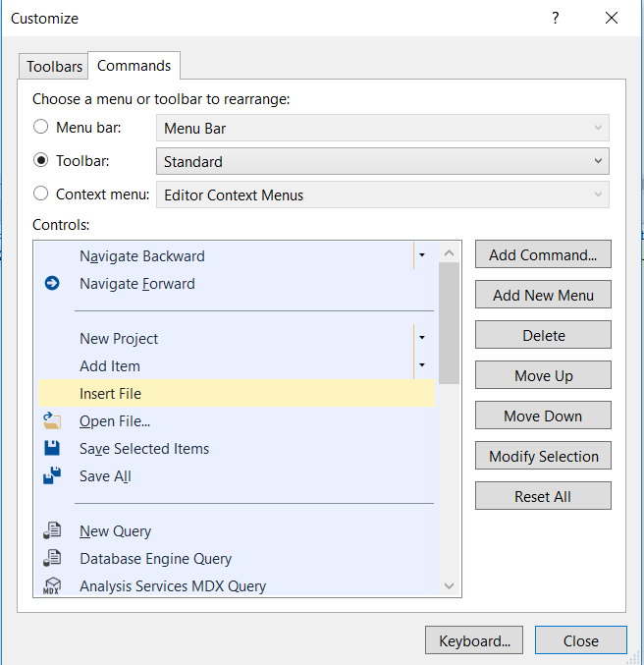Click the Add Command... button
This screenshot has height=665, width=644.
click(x=543, y=254)
